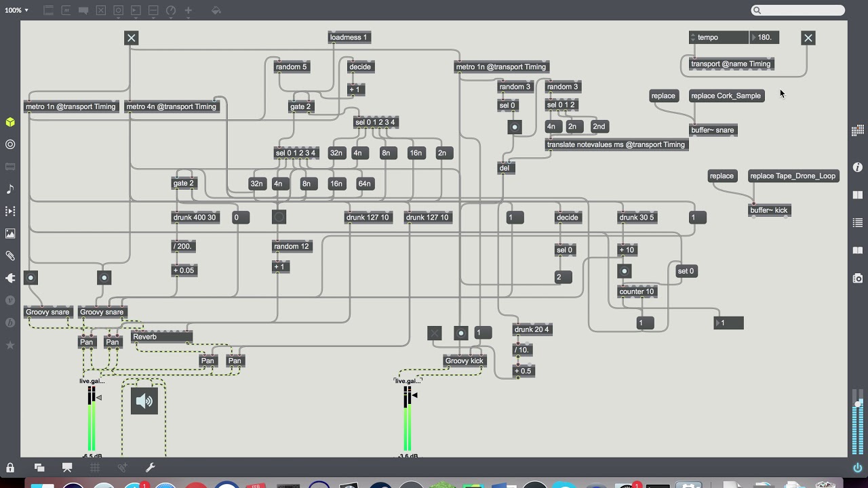Viewport: 868px width, 488px height.
Task: Click the dimmed paperclip-plus icon in bottom toolbar
Action: point(123,468)
